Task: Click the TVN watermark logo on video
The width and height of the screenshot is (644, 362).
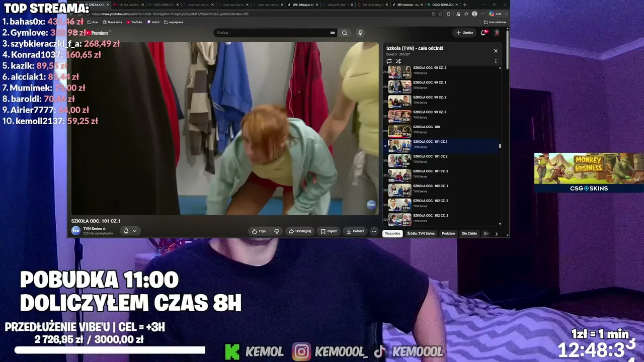Action: point(371,205)
